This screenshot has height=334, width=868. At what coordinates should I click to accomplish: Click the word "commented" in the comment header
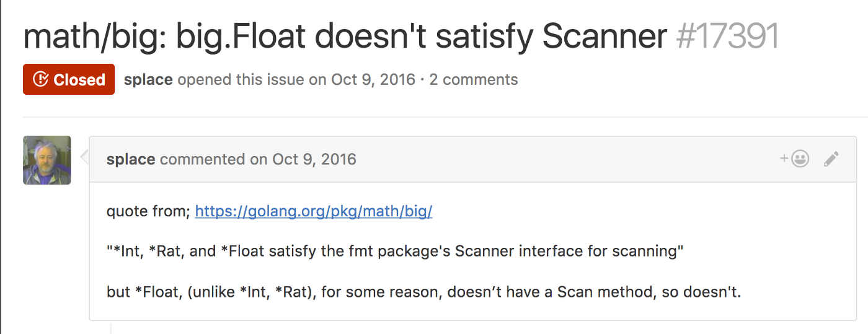(x=203, y=159)
